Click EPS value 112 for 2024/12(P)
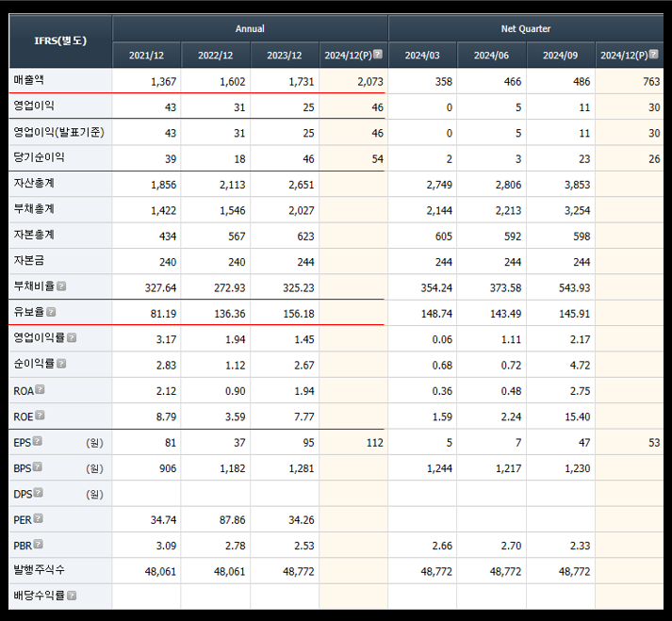The width and height of the screenshot is (672, 621). click(x=374, y=443)
